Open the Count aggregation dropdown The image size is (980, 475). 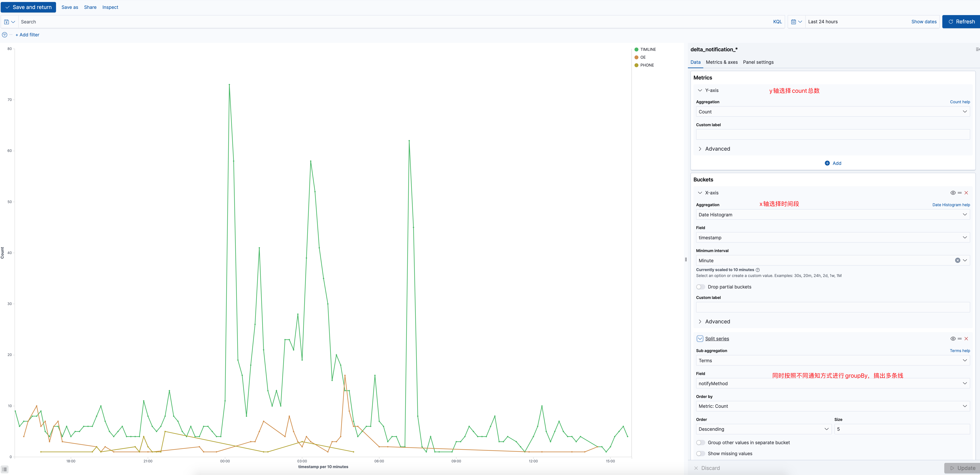(833, 111)
